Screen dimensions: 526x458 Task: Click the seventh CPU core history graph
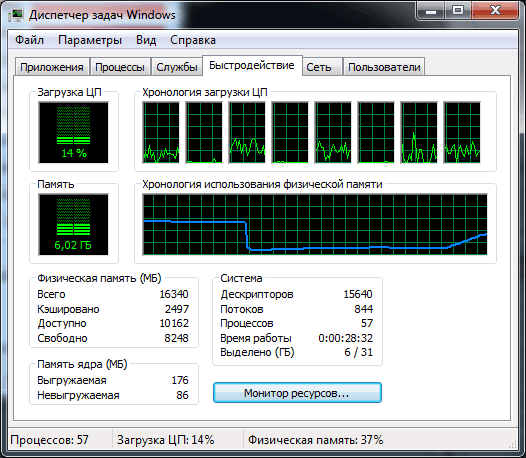tap(419, 133)
